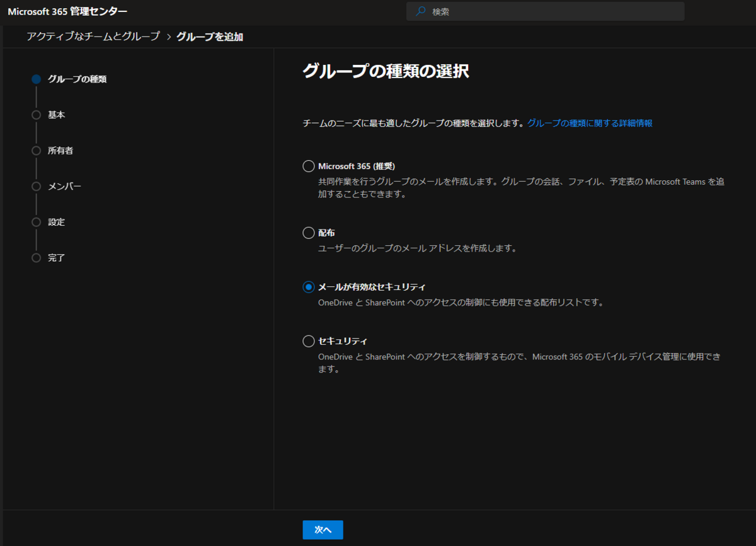This screenshot has width=756, height=546.
Task: Click the アクティブなチームとグループ breadcrumb
Action: pos(93,37)
